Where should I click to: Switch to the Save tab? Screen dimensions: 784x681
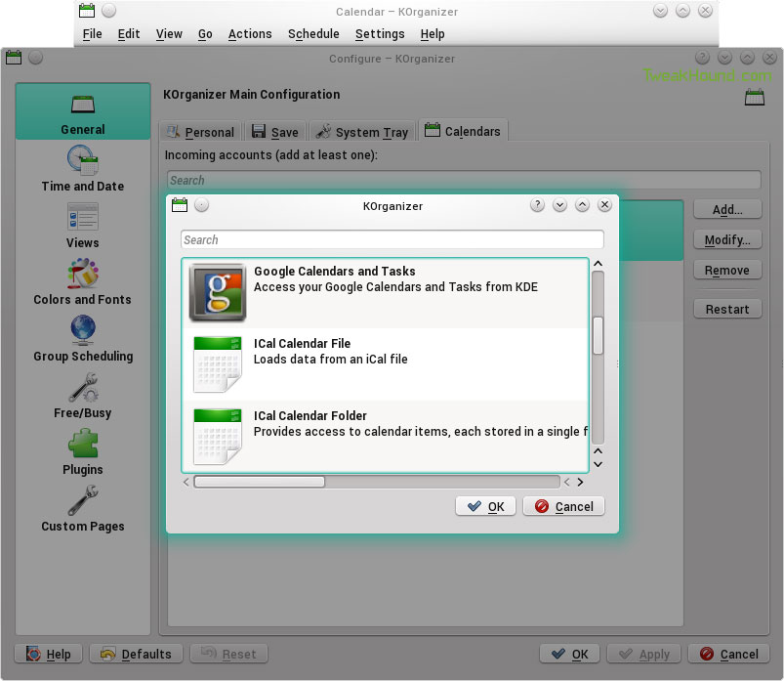point(275,132)
